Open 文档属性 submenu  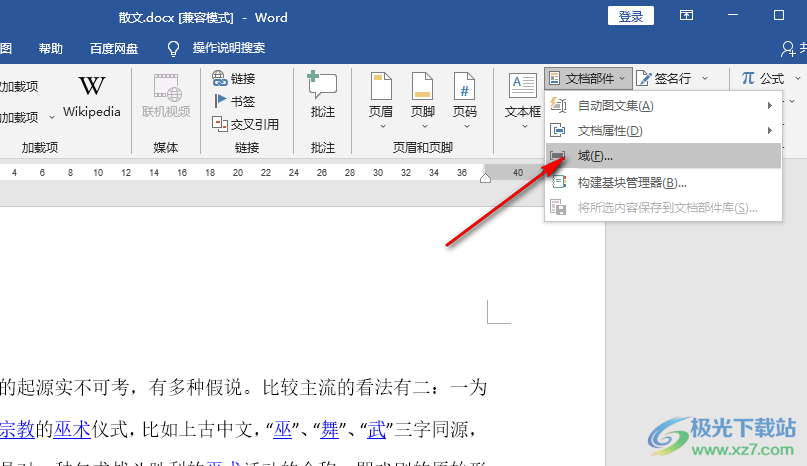pyautogui.click(x=609, y=131)
